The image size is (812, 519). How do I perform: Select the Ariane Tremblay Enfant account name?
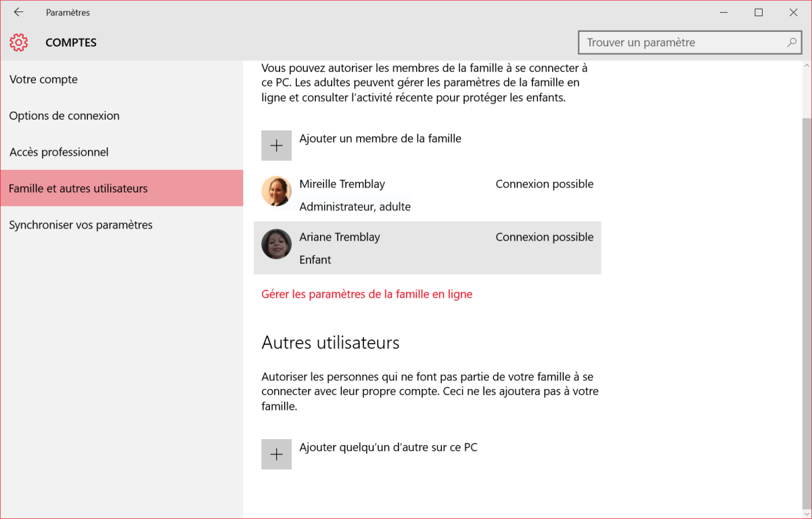pyautogui.click(x=340, y=238)
